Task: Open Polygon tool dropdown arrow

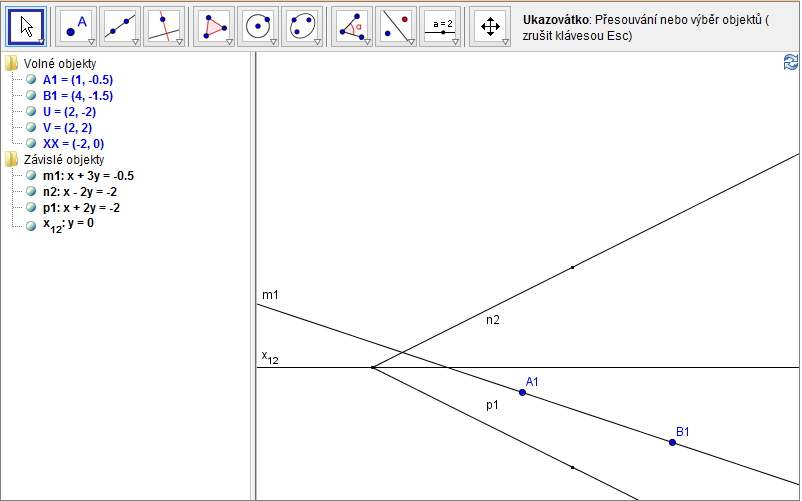Action: pyautogui.click(x=229, y=42)
